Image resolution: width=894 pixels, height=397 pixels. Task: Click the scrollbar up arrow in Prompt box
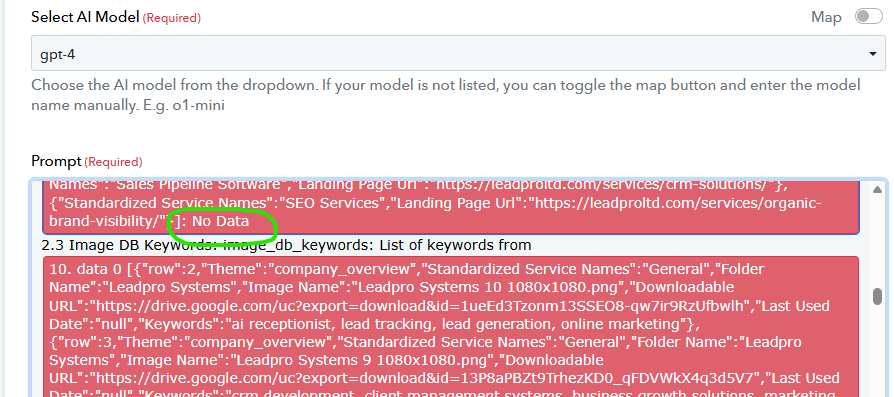tap(877, 189)
